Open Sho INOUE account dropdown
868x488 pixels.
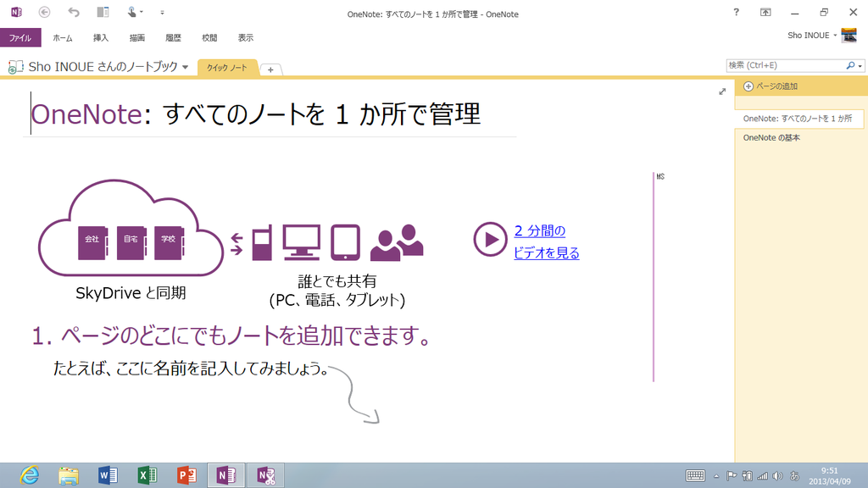point(812,35)
